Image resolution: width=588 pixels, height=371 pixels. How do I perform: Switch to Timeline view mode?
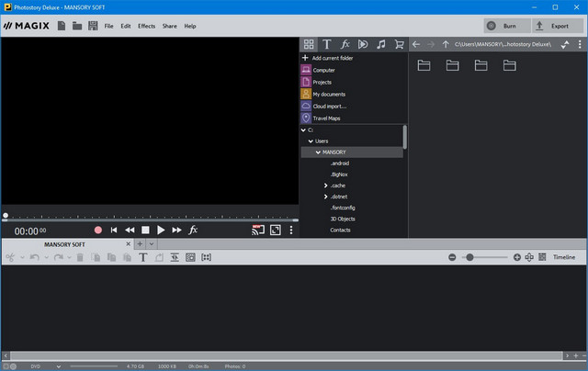pos(563,258)
